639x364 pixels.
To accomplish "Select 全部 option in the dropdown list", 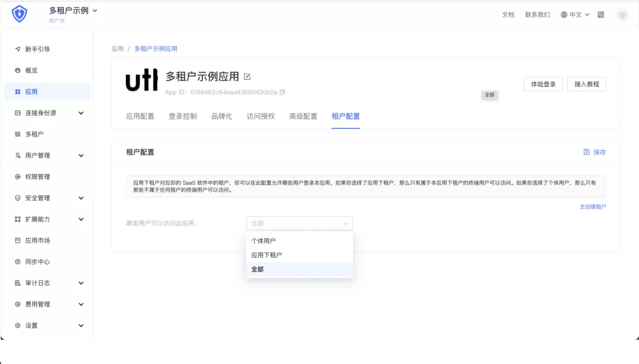I will (x=257, y=269).
